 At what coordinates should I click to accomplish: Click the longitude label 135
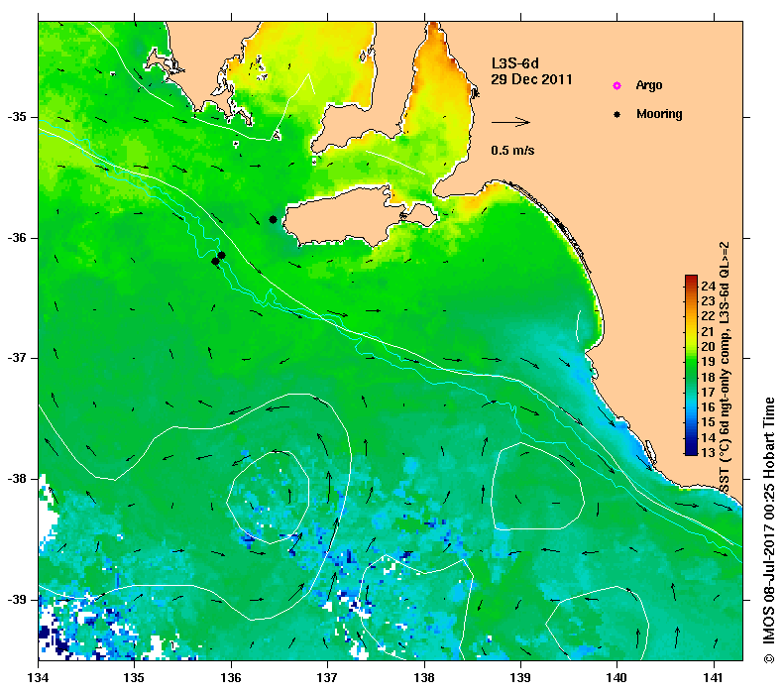click(x=135, y=678)
